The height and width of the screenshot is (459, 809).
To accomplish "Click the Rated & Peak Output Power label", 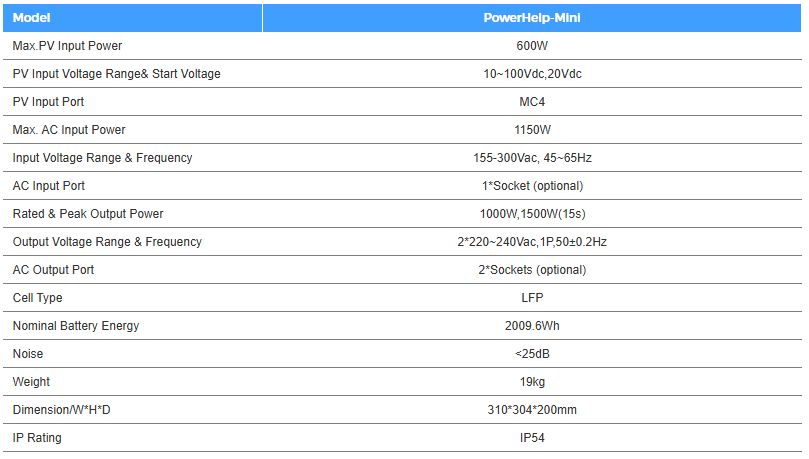I will pos(88,214).
